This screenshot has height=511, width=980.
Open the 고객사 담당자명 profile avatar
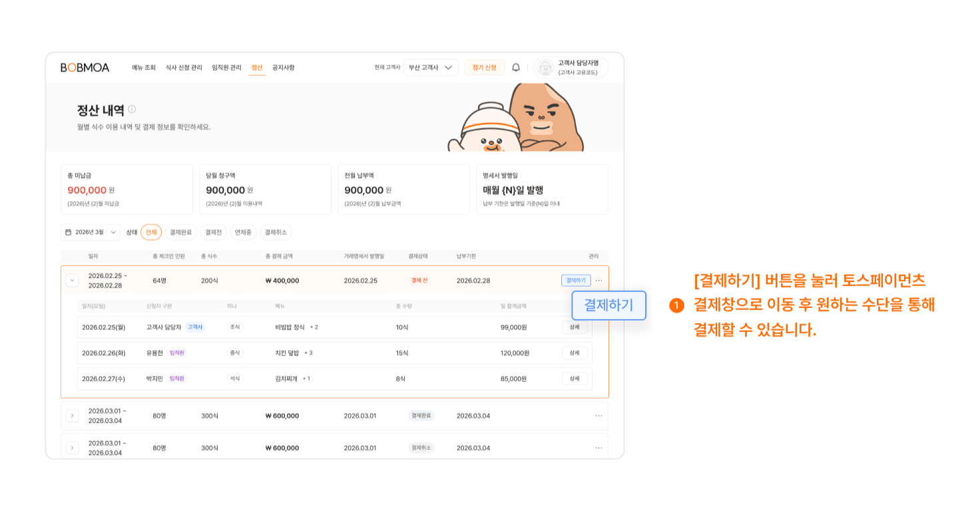tap(545, 67)
